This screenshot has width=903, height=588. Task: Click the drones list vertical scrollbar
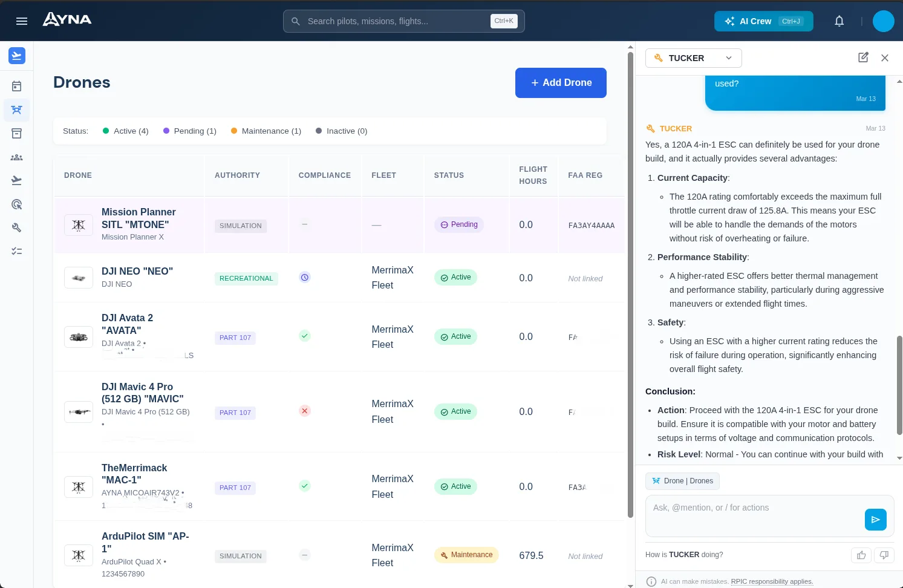(x=630, y=284)
